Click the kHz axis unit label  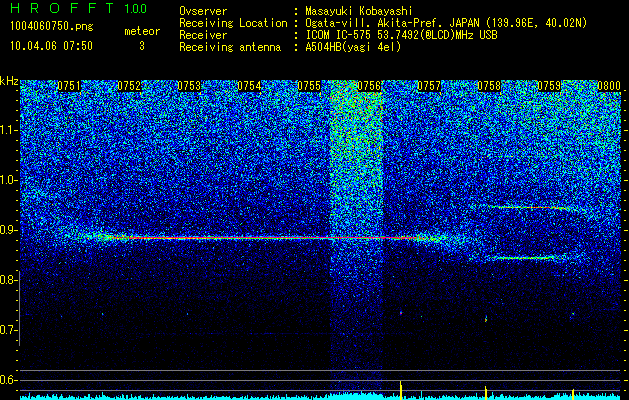coord(9,81)
